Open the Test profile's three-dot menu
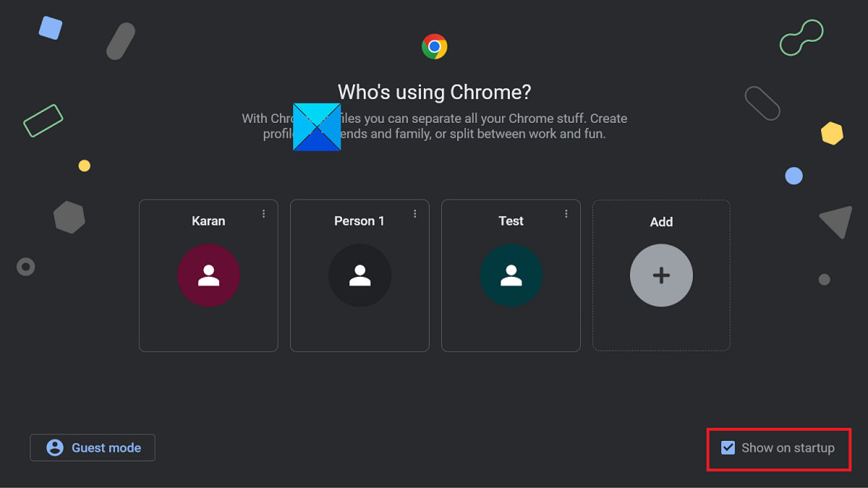Screen dimensions: 868x488 click(566, 214)
